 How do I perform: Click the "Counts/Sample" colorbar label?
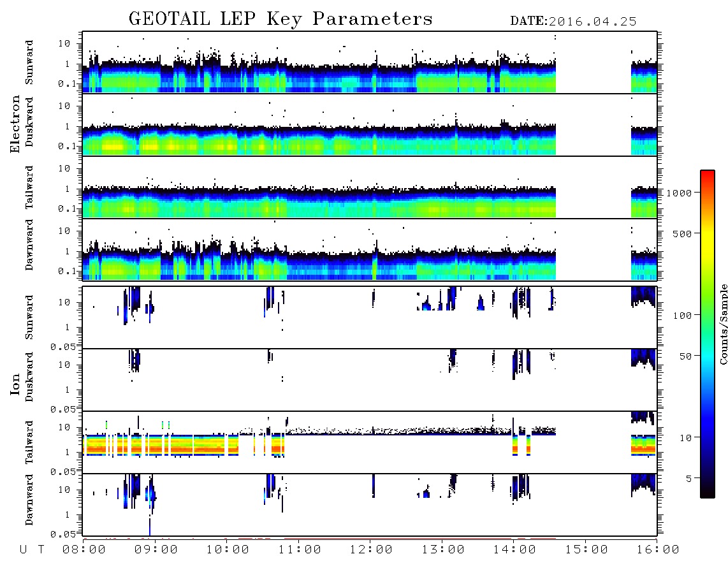[x=723, y=324]
